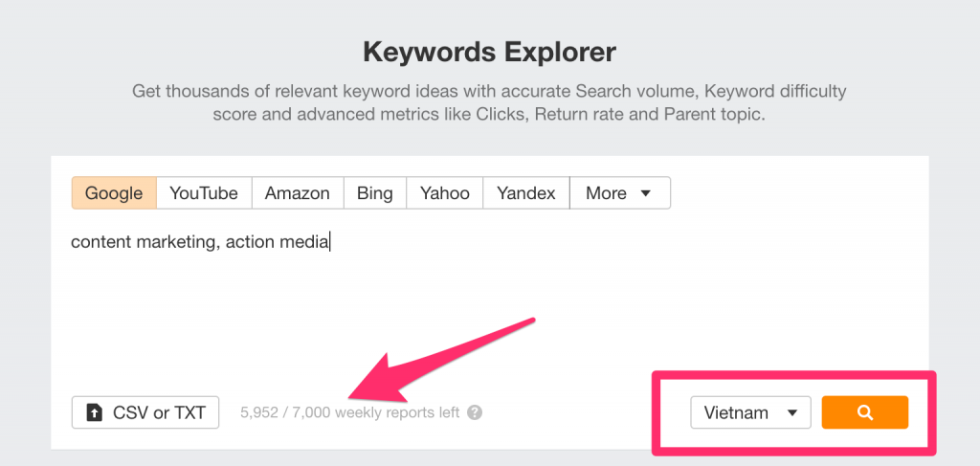
Task: Click the description text under the heading
Action: 489,103
